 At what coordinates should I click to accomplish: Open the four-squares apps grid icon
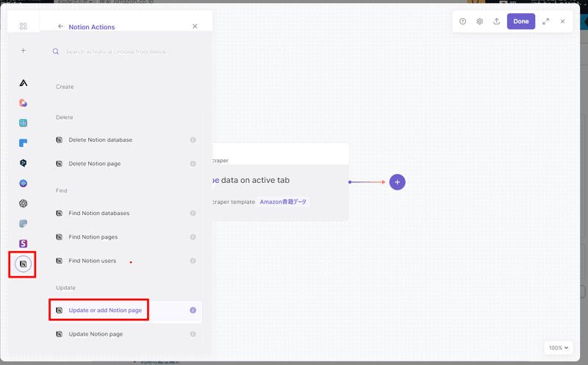24,26
